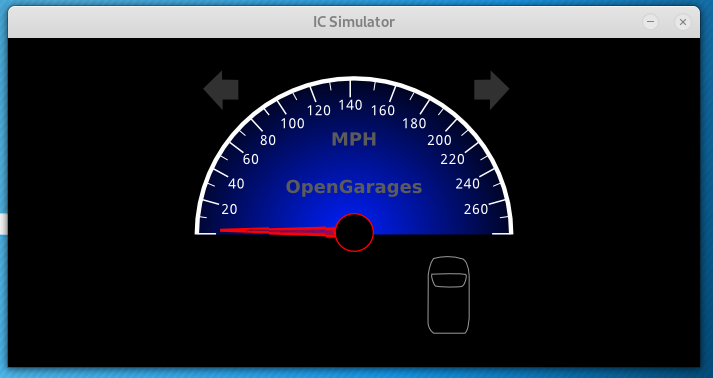Click the 80 speed mark

click(268, 141)
